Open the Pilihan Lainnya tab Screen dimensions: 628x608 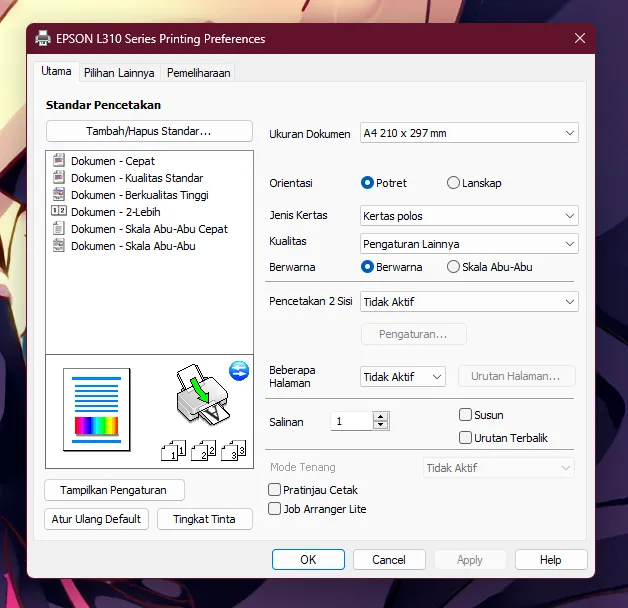(x=119, y=73)
